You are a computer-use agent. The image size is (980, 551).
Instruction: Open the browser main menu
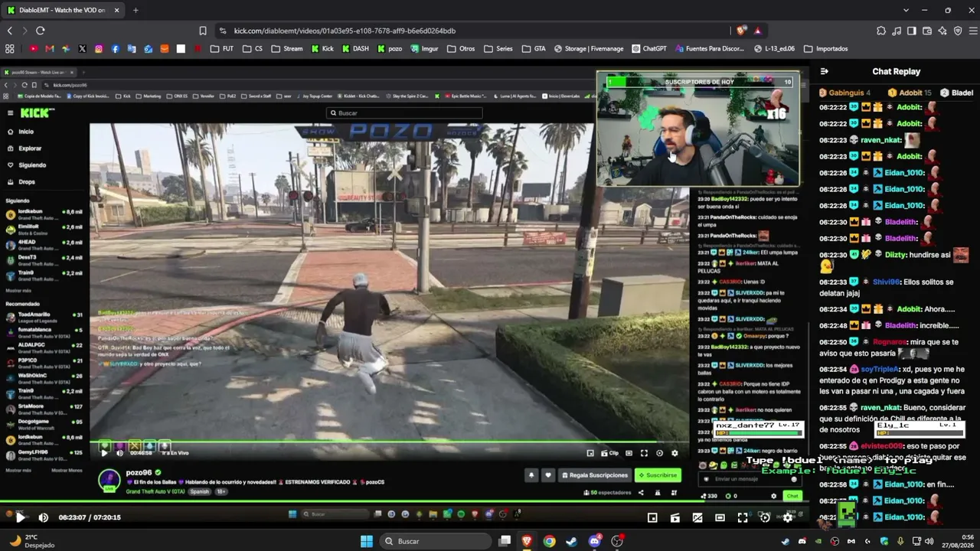point(972,31)
